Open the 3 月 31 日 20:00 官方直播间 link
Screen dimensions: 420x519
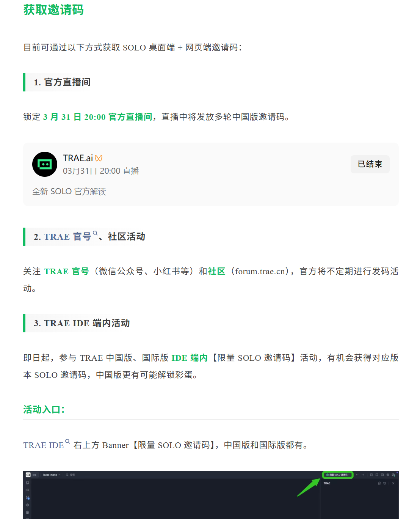98,117
